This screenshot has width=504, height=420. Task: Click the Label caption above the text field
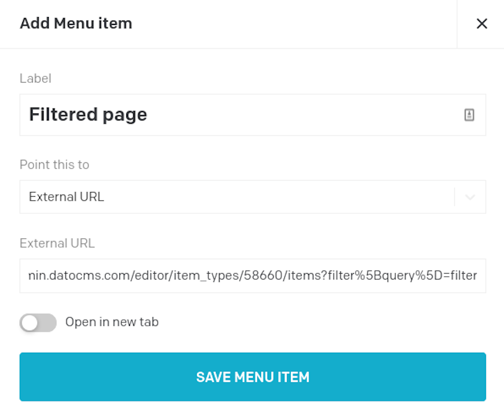pyautogui.click(x=35, y=78)
